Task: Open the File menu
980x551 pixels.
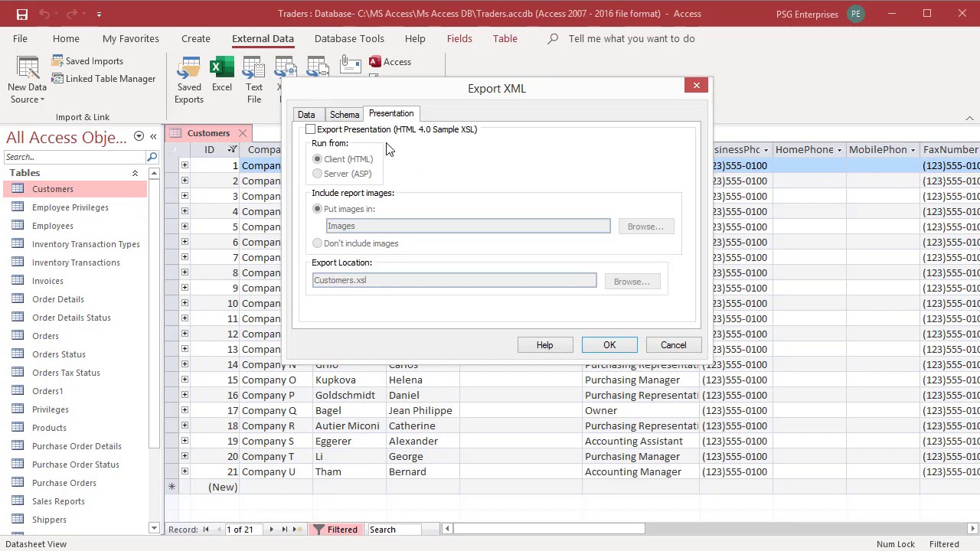Action: coord(20,38)
